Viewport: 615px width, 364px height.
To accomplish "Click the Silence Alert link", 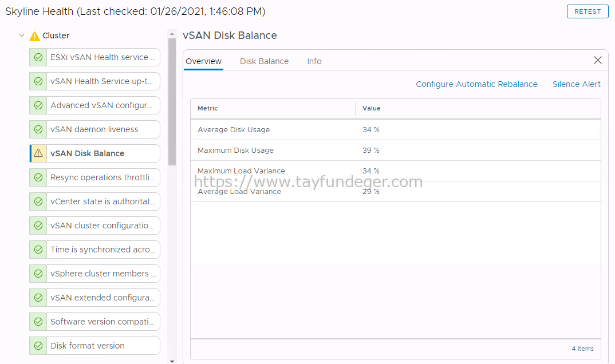I will click(577, 84).
